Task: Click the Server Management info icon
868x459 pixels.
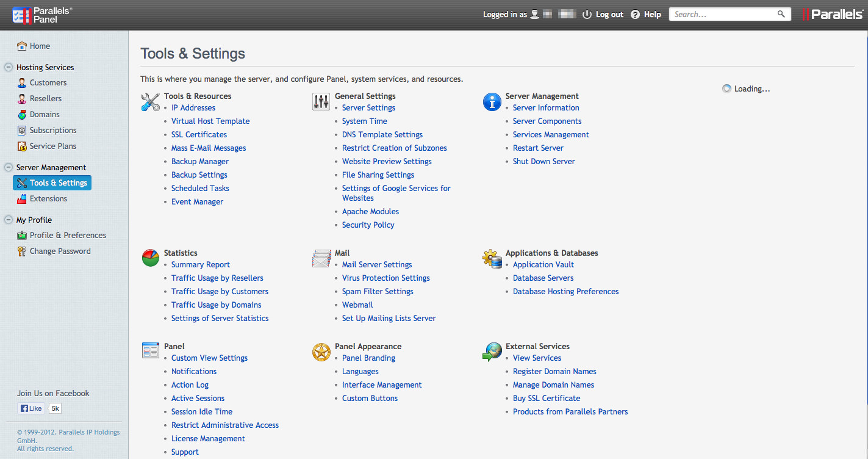Action: click(x=492, y=102)
